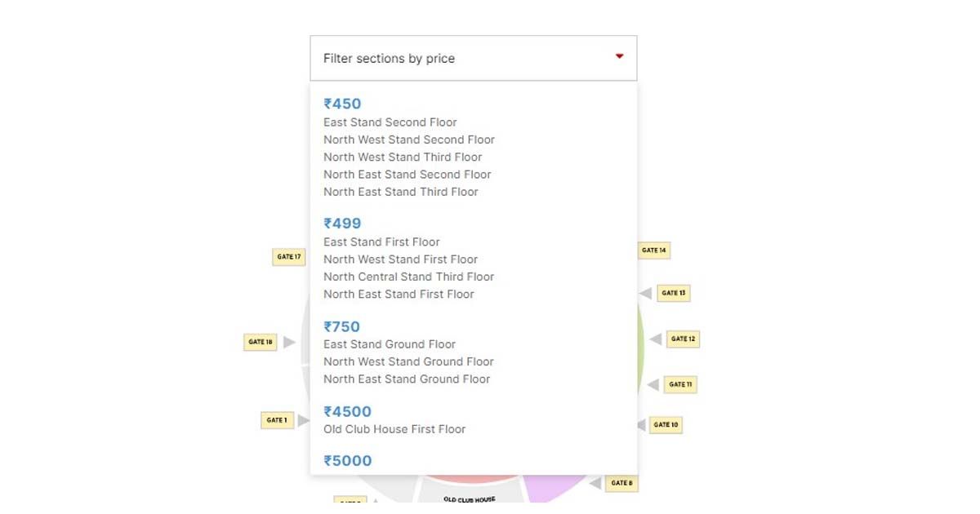980x514 pixels.
Task: Click the Gate 8 label
Action: [x=621, y=483]
